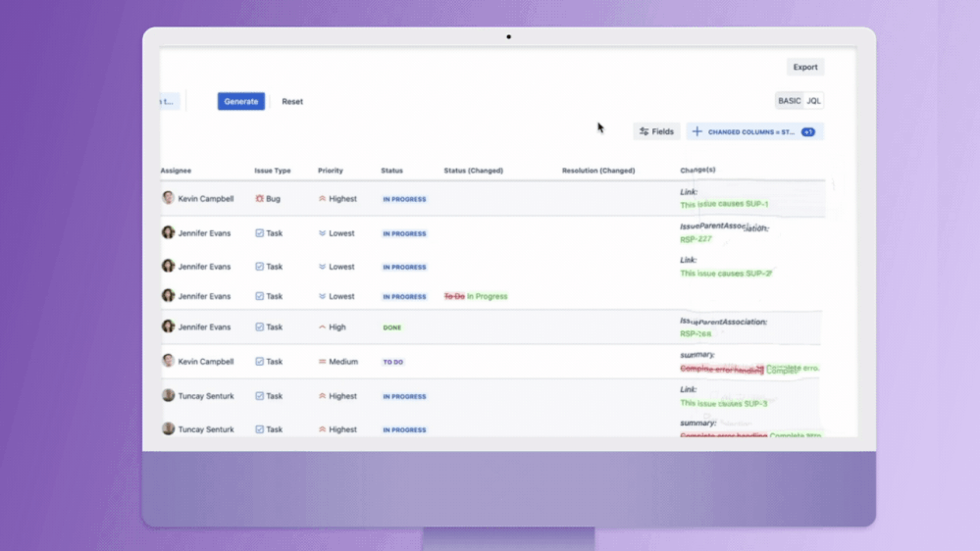Click the High priority icon in Jennifer Evans' row
This screenshot has width=980, height=551.
(322, 326)
